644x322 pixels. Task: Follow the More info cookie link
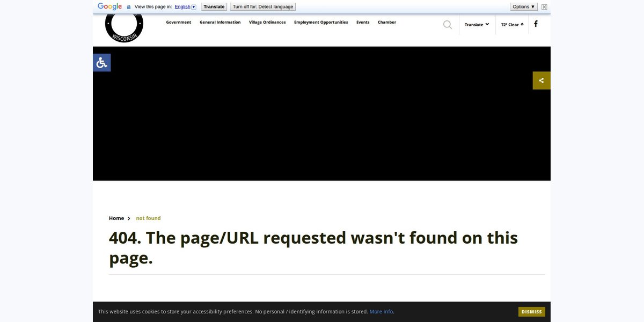(381, 312)
